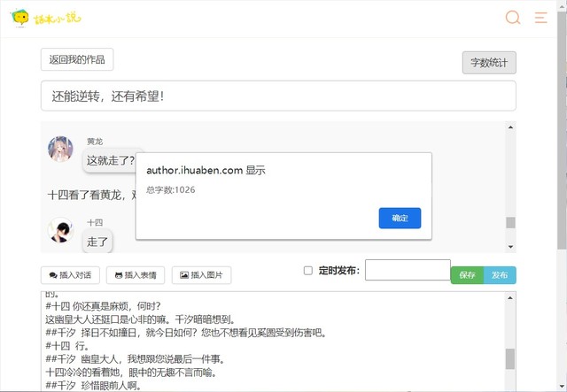This screenshot has height=392, width=567.
Task: Click 十四's character avatar
Action: click(60, 231)
